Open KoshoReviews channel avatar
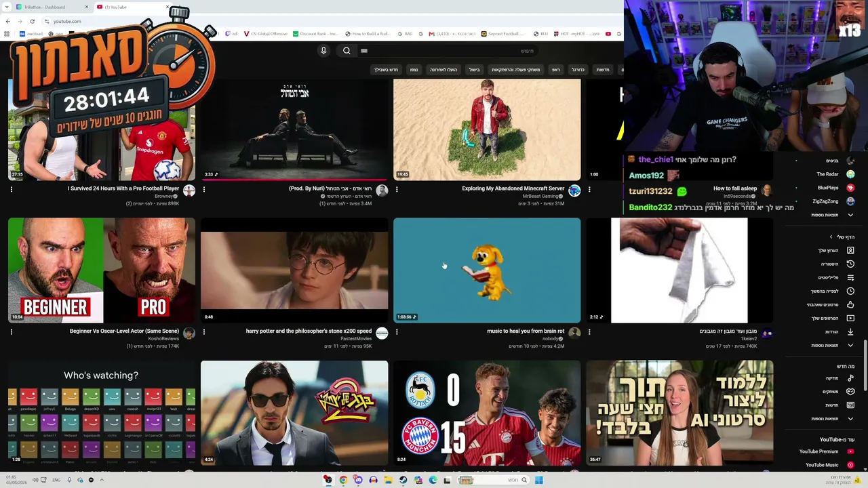 (x=189, y=333)
